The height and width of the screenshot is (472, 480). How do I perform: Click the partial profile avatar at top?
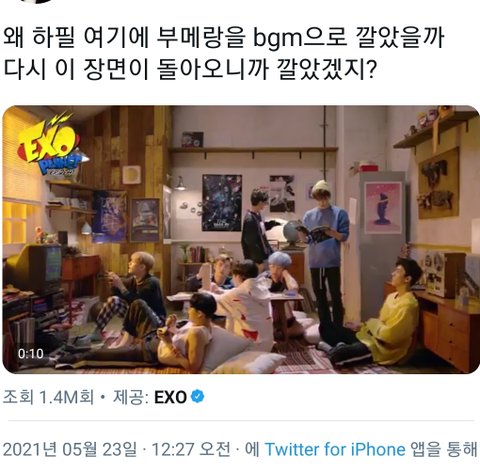35,1
